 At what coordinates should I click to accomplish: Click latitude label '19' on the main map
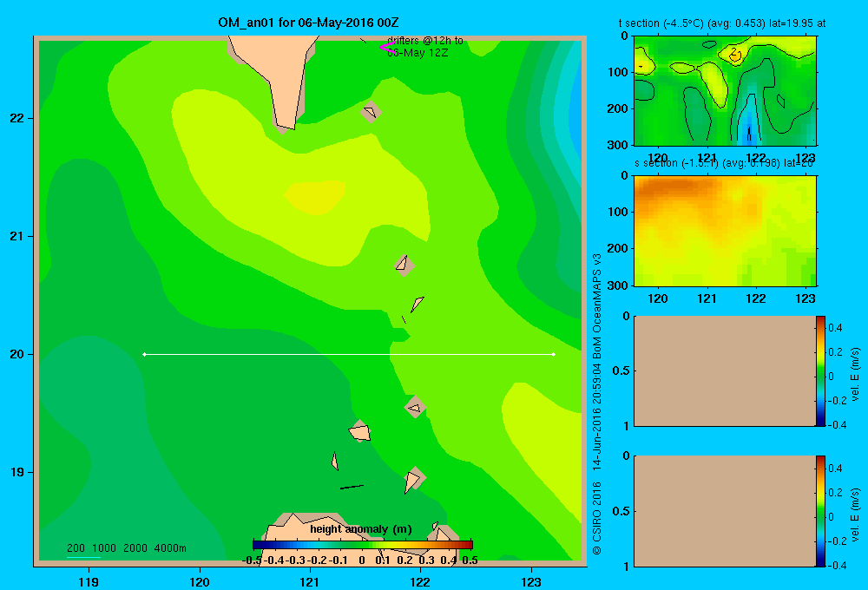click(x=16, y=472)
